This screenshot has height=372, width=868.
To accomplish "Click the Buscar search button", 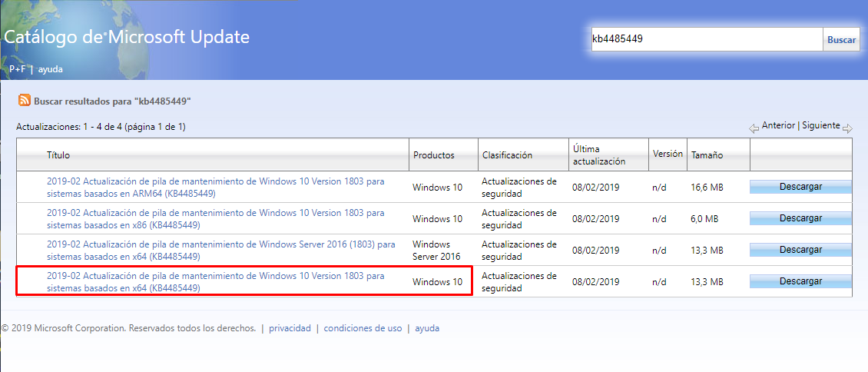I will [841, 40].
